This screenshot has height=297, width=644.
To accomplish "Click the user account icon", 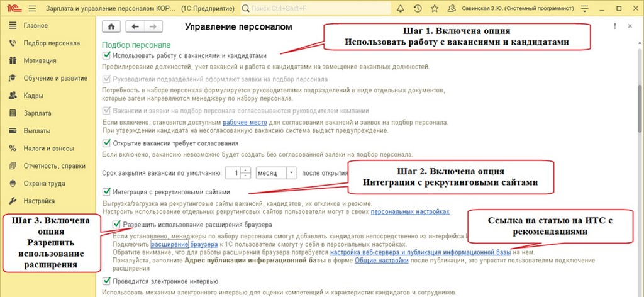I will (452, 8).
